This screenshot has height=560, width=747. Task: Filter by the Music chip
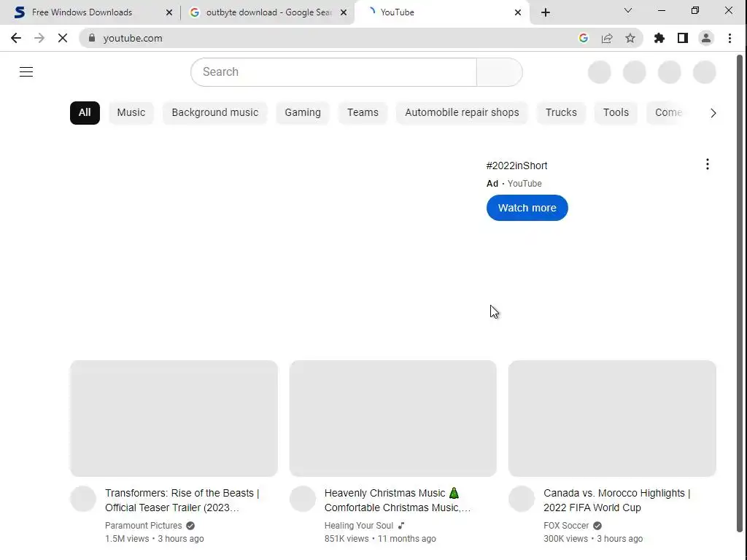coord(131,113)
